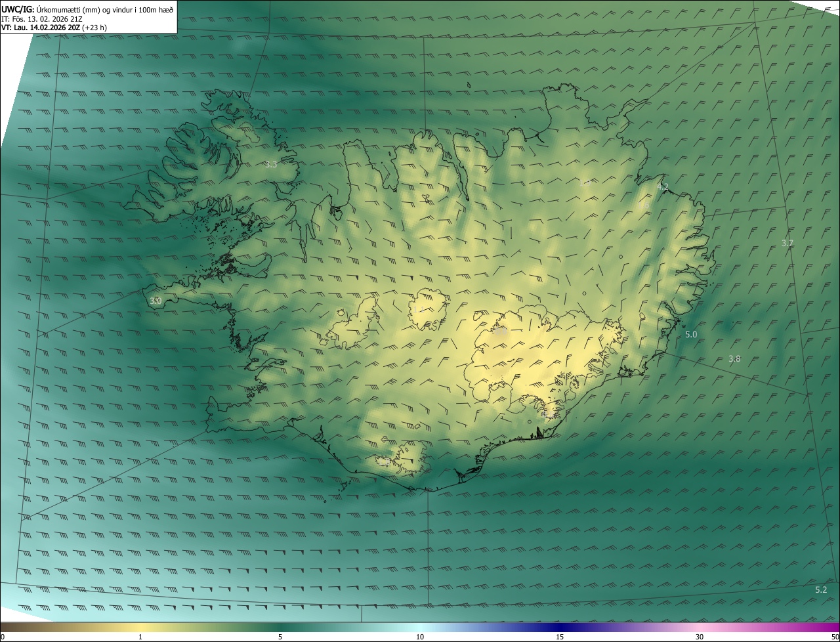840x642 pixels.
Task: Click the map value label '5.0'
Action: click(691, 335)
